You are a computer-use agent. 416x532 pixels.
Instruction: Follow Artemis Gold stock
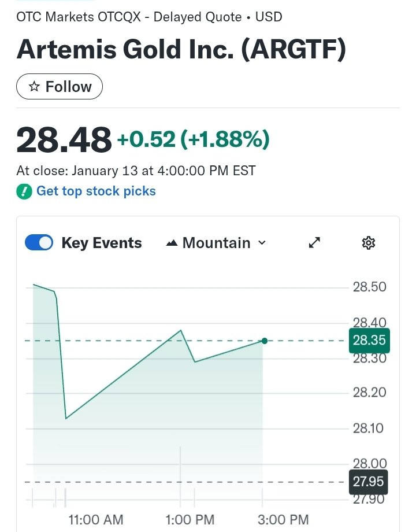[60, 87]
